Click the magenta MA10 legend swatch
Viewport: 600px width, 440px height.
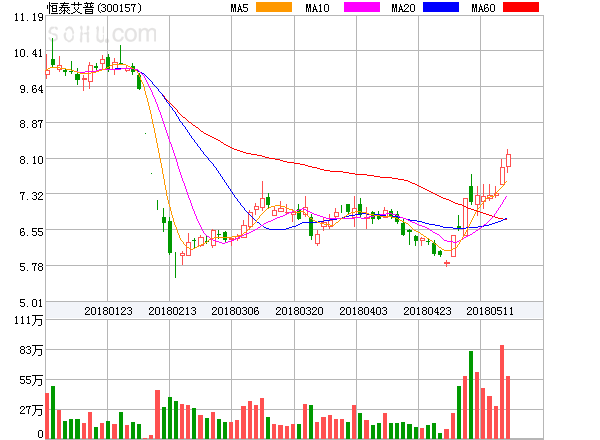click(x=362, y=7)
